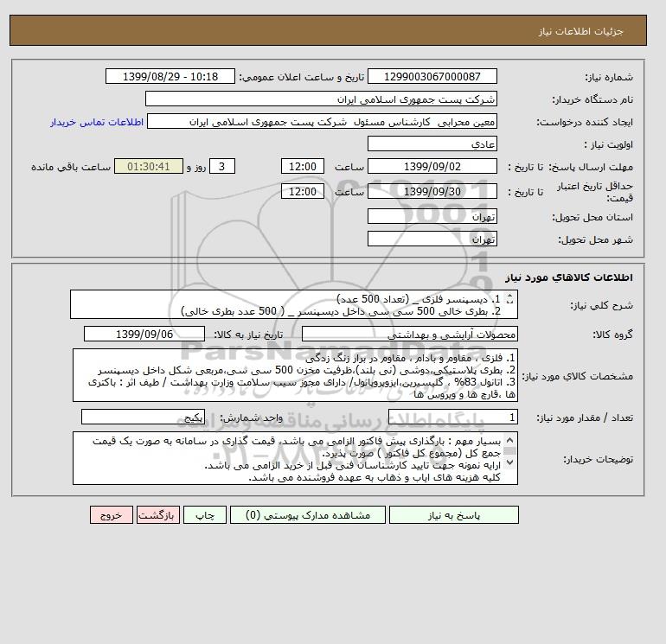Click the 'واحد شمارش:' label
Image resolution: width=666 pixels, height=644 pixels.
coord(251,418)
